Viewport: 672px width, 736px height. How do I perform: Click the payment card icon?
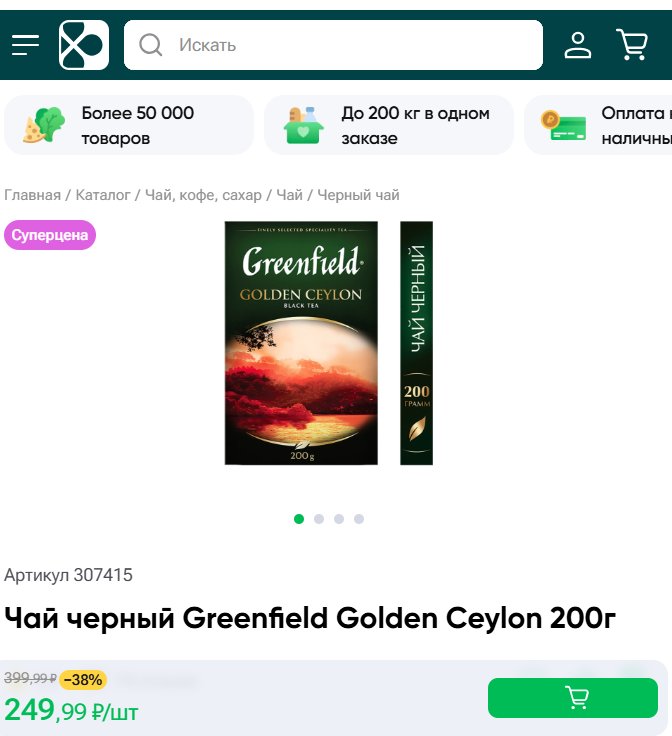coord(563,125)
